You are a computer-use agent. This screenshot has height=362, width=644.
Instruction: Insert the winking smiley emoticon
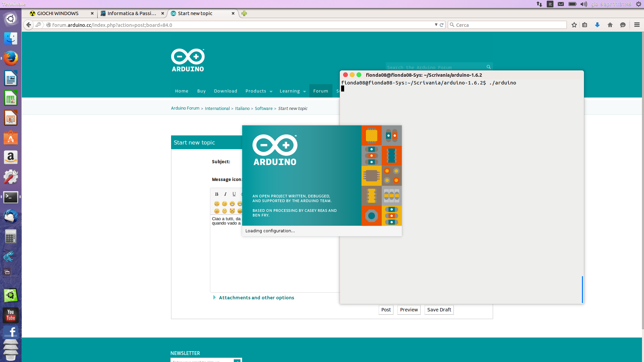pyautogui.click(x=224, y=203)
